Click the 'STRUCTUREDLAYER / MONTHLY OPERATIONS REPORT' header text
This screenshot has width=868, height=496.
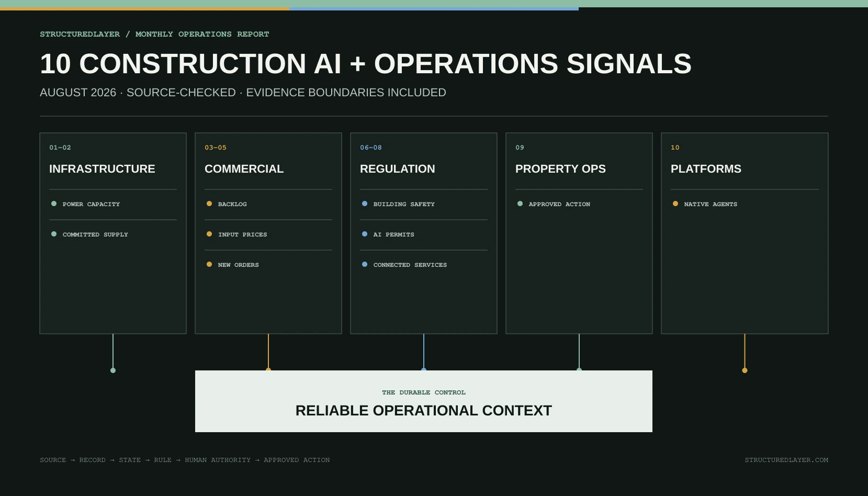coord(154,34)
